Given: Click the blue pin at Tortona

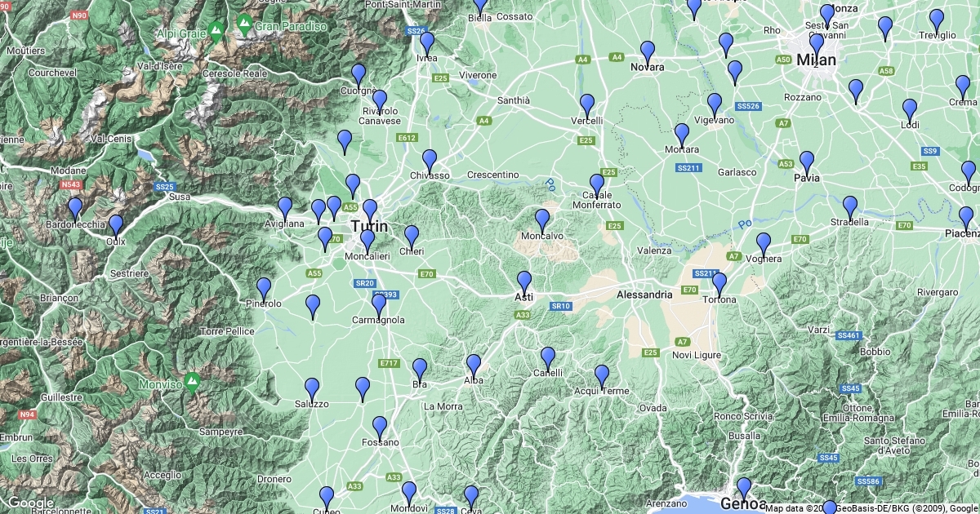Looking at the screenshot, I should [719, 286].
